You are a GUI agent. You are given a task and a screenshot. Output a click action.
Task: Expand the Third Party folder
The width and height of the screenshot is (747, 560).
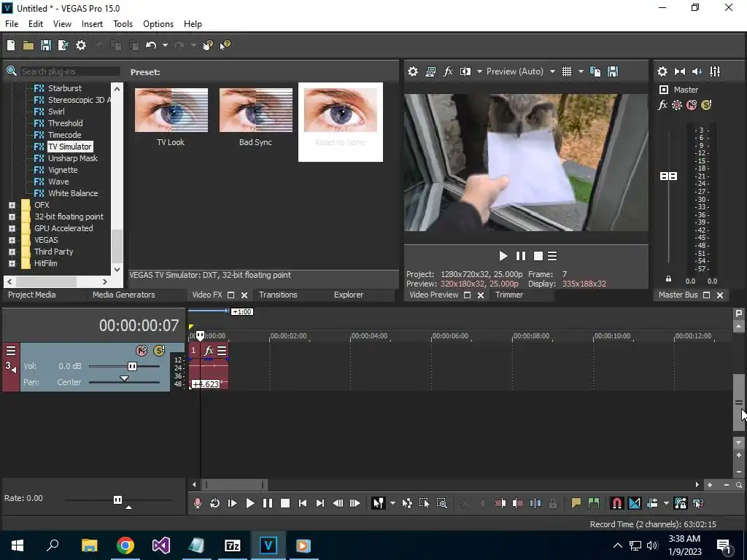pyautogui.click(x=12, y=252)
